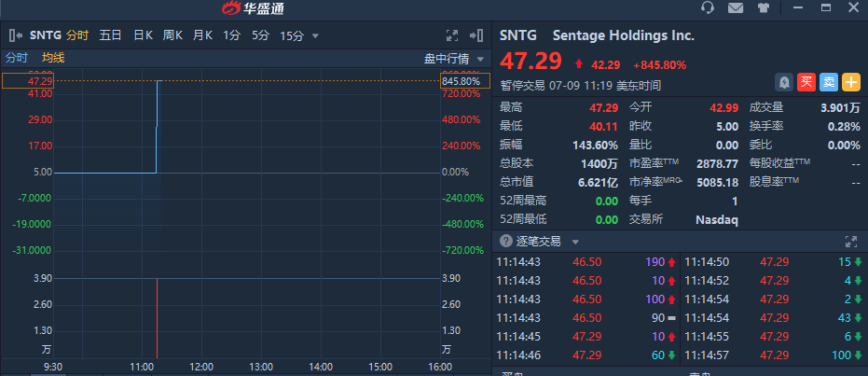Add SNTG to watchlist plus icon
This screenshot has height=376, width=868.
851,82
